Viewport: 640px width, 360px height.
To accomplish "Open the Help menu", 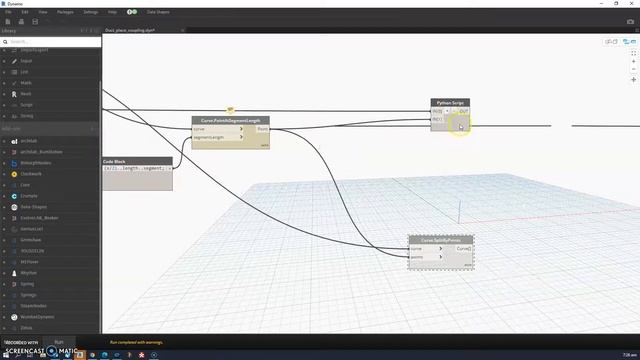I will tap(112, 12).
